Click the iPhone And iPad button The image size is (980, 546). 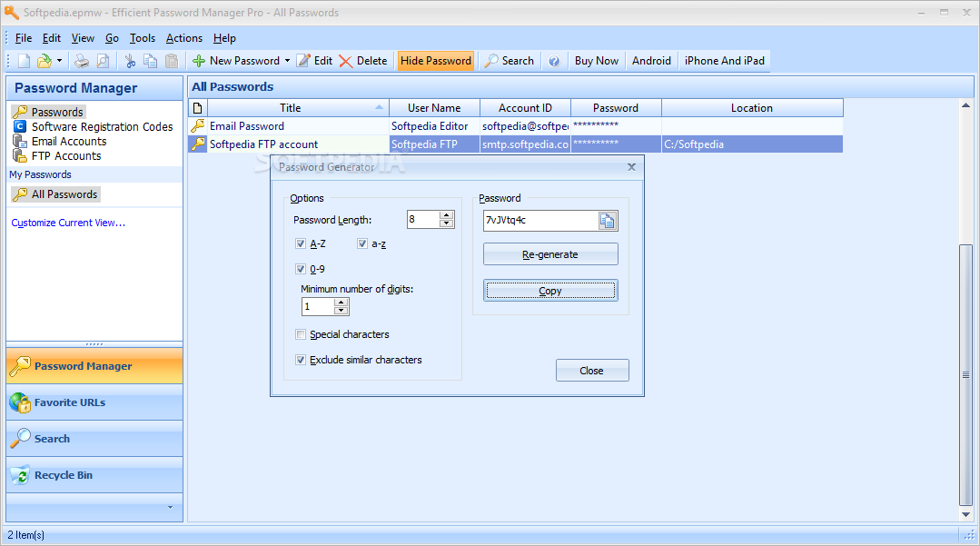point(725,61)
